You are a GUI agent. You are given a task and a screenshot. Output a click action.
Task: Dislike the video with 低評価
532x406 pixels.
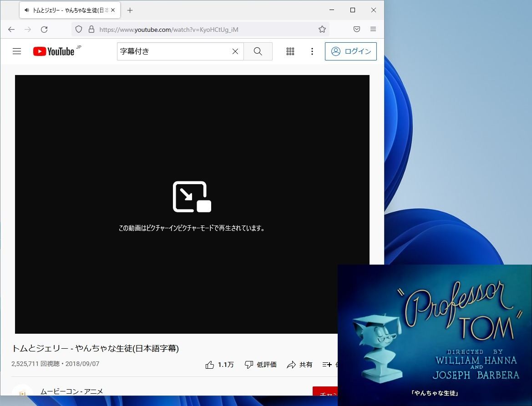tap(261, 365)
